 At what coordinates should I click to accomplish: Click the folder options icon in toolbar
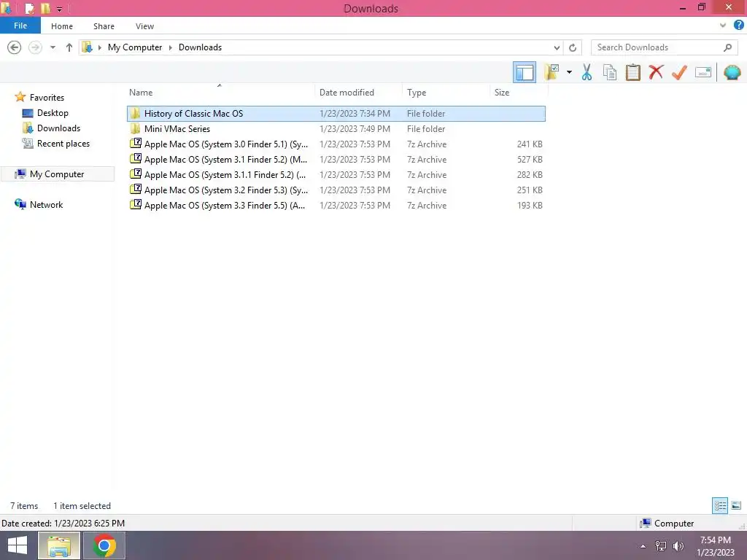coord(551,72)
